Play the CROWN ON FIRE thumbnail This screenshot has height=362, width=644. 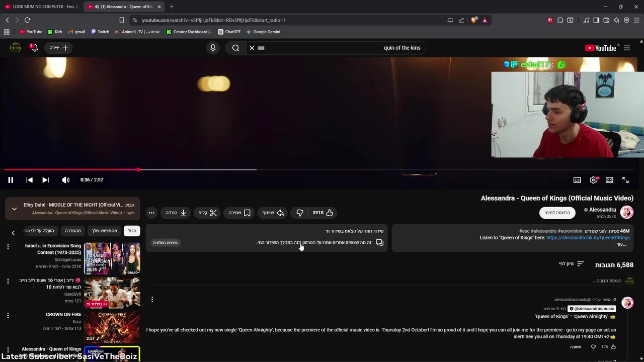112,327
